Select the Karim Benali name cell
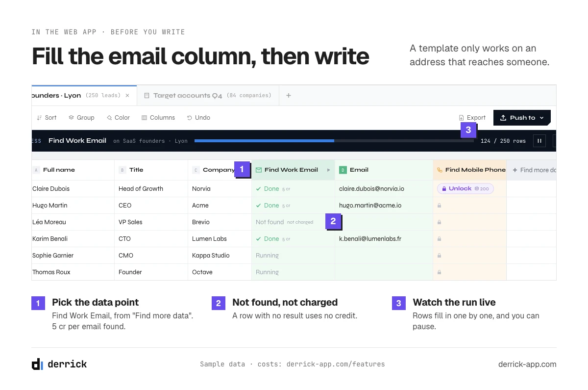Image resolution: width=588 pixels, height=390 pixels. point(73,239)
